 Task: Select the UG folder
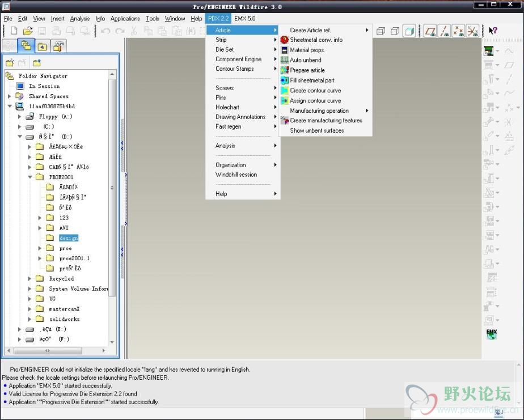click(x=53, y=299)
